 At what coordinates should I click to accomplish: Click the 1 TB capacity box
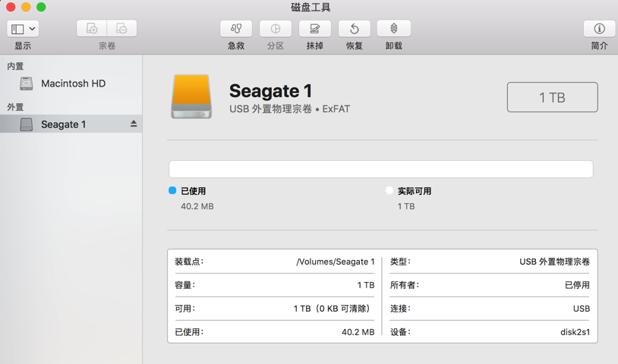pos(552,97)
